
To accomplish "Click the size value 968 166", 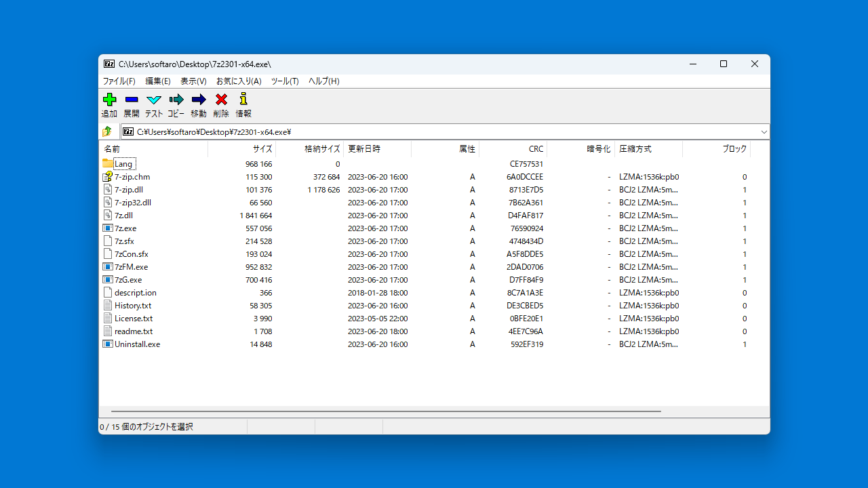I will click(x=259, y=164).
